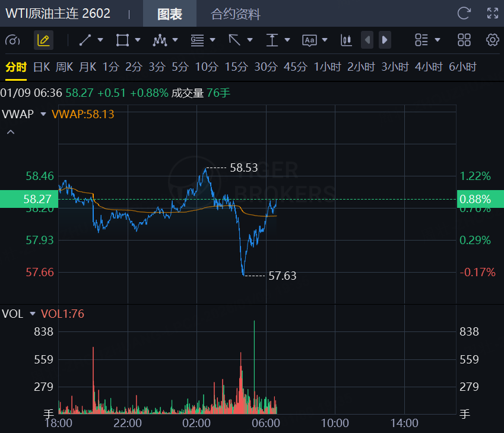Select the rectangle shape tool
Image resolution: width=504 pixels, height=433 pixels.
[122, 40]
